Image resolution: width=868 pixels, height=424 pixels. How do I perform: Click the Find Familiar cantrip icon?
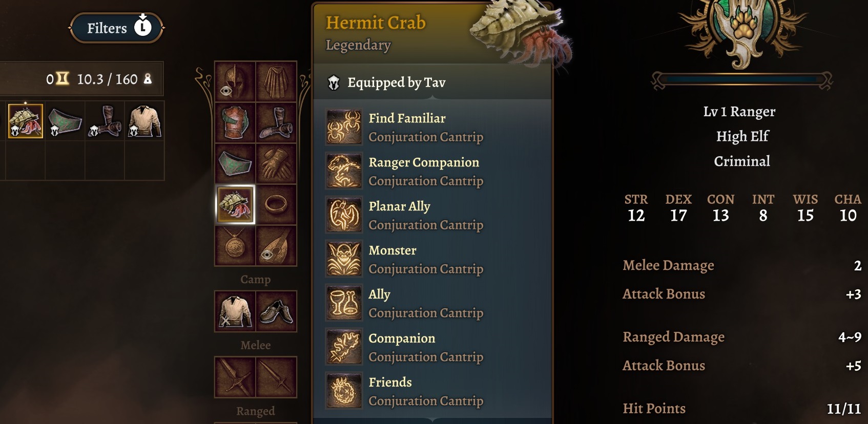tap(344, 127)
